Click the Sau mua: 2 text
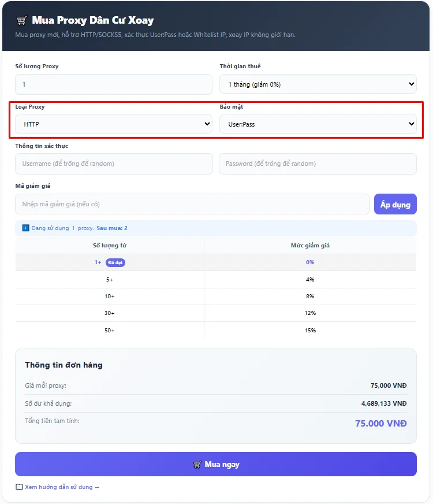The image size is (433, 504). 112,228
